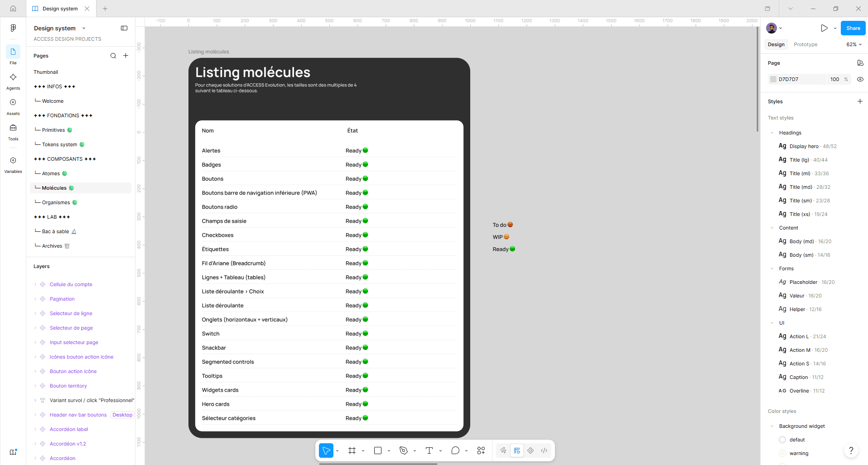
Task: Add a new page with plus icon
Action: [x=126, y=56]
